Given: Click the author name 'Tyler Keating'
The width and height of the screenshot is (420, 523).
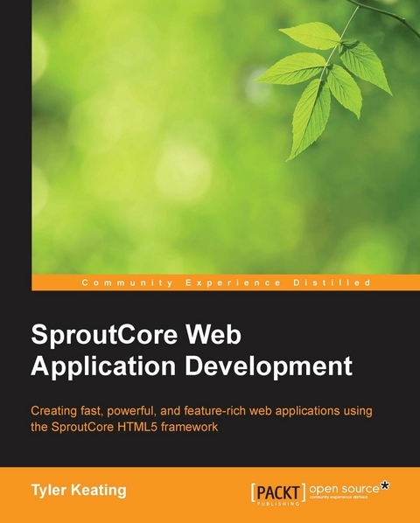Looking at the screenshot, I should point(79,491).
